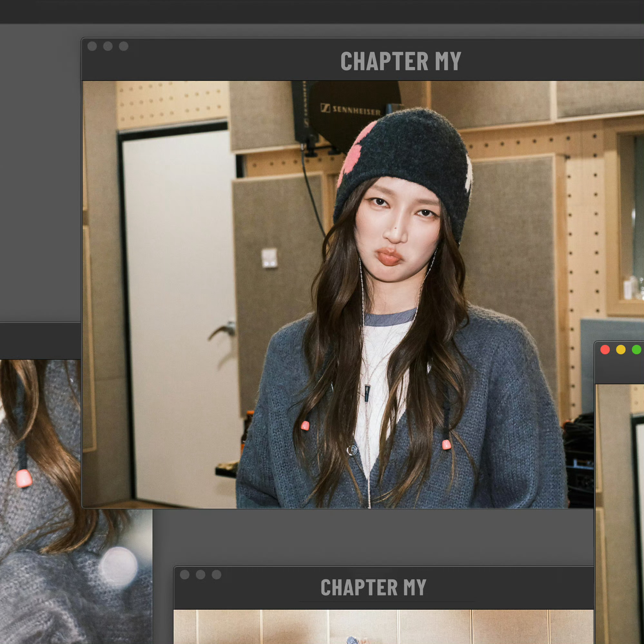The image size is (644, 644).
Task: Minimize the top CHAPTER MY window
Action: point(108,46)
